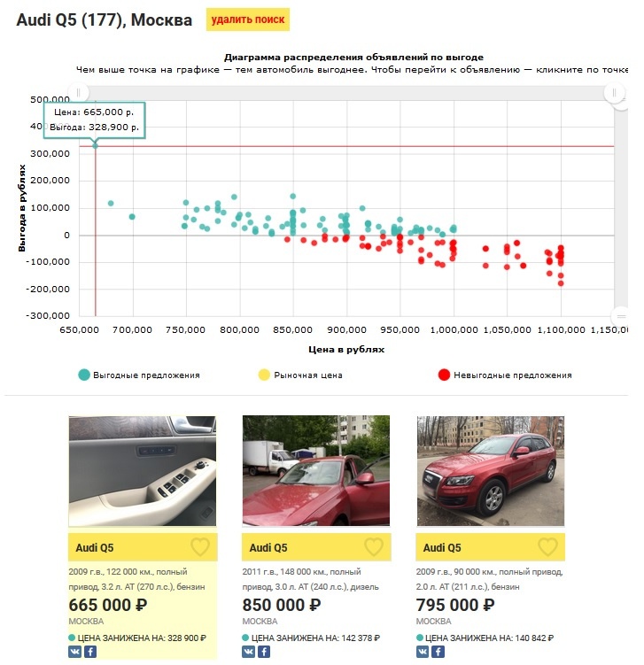Click description '2009 г.в., 122 000 км.' text
The height and width of the screenshot is (665, 644).
point(110,572)
